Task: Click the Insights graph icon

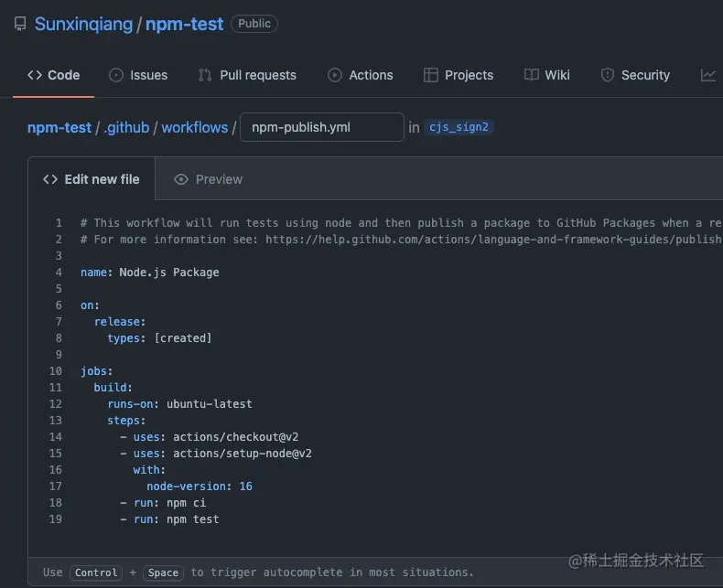Action: point(708,75)
